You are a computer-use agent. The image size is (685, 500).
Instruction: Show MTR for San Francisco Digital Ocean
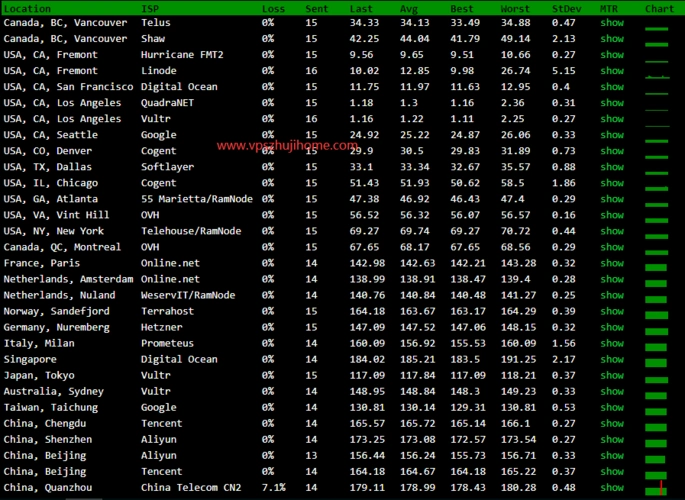(x=611, y=87)
